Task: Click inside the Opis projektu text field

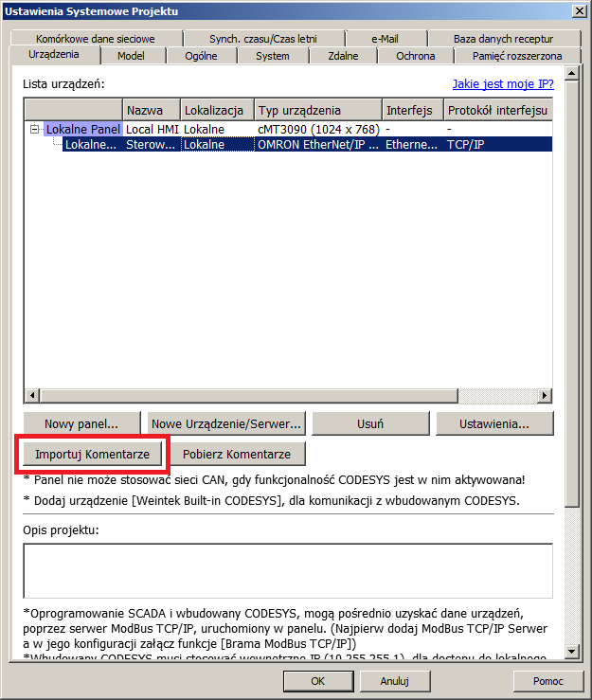Action: pos(287,570)
